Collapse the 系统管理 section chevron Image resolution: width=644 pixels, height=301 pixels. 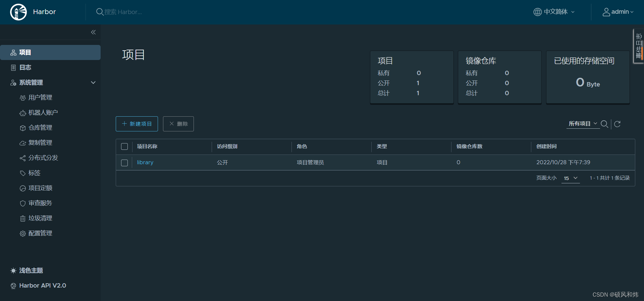pos(93,82)
